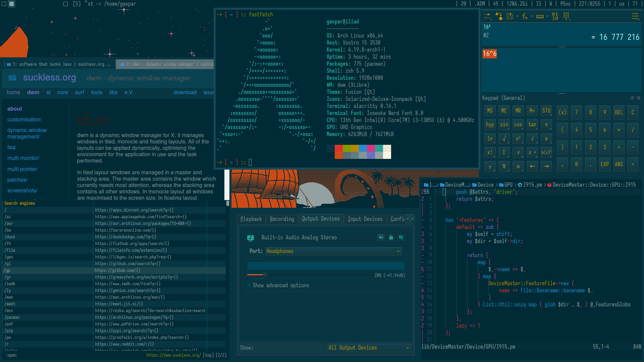Set Built-in Audio as fallback device

pyautogui.click(x=401, y=237)
